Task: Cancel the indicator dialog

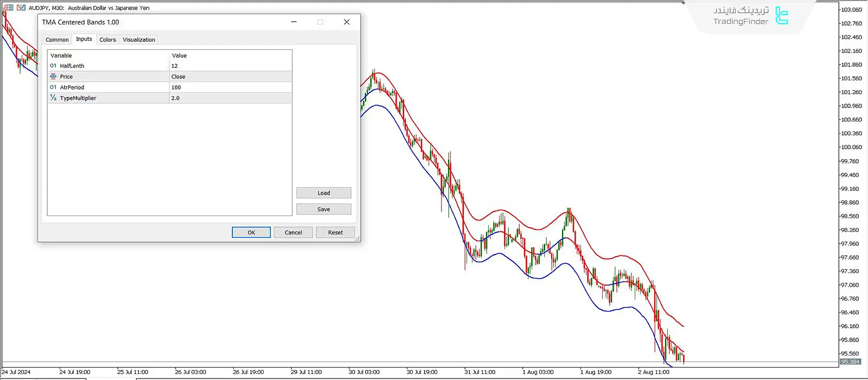Action: (x=293, y=232)
